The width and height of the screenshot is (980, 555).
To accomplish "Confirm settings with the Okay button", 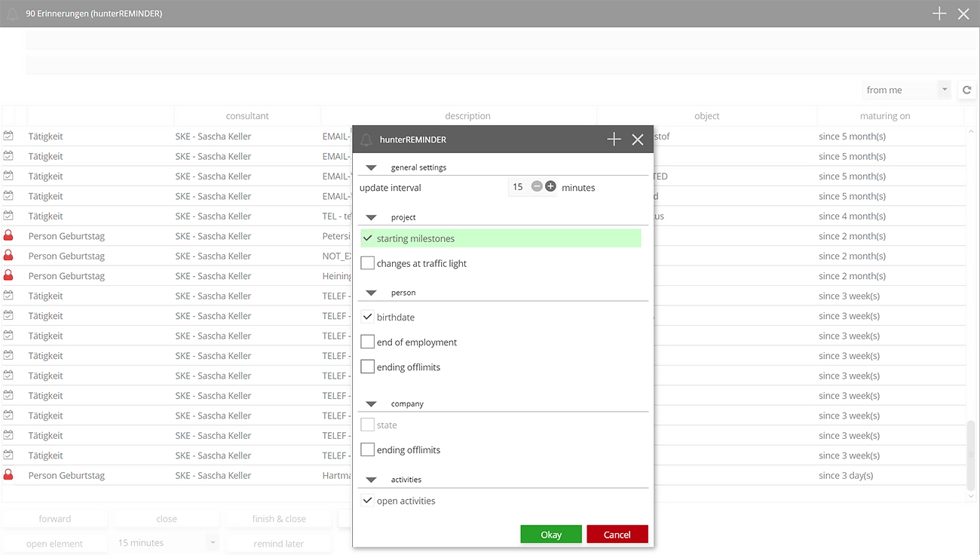I will click(x=550, y=534).
